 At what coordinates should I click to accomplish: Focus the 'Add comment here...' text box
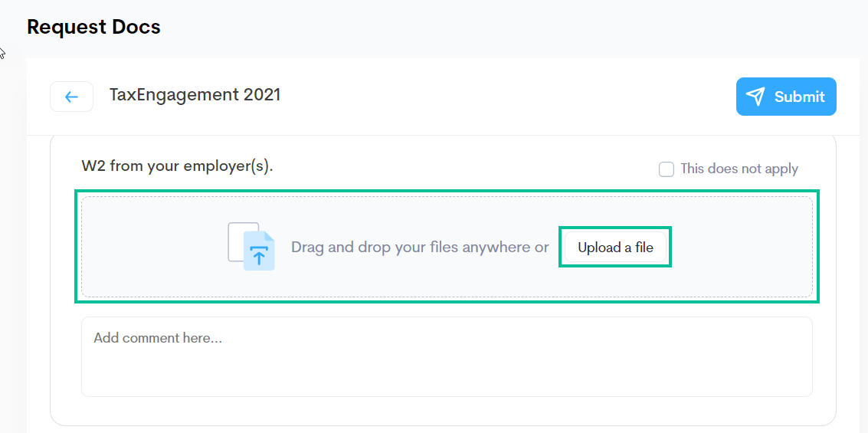click(x=447, y=356)
